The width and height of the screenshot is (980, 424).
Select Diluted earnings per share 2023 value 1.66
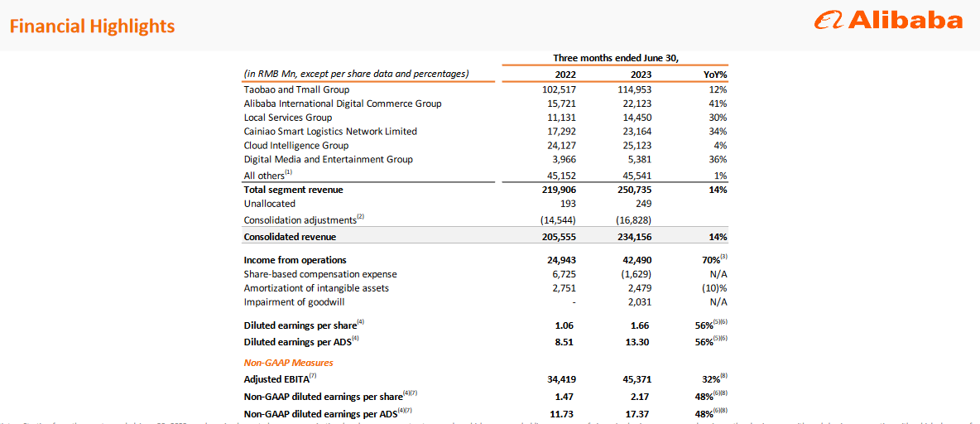639,325
